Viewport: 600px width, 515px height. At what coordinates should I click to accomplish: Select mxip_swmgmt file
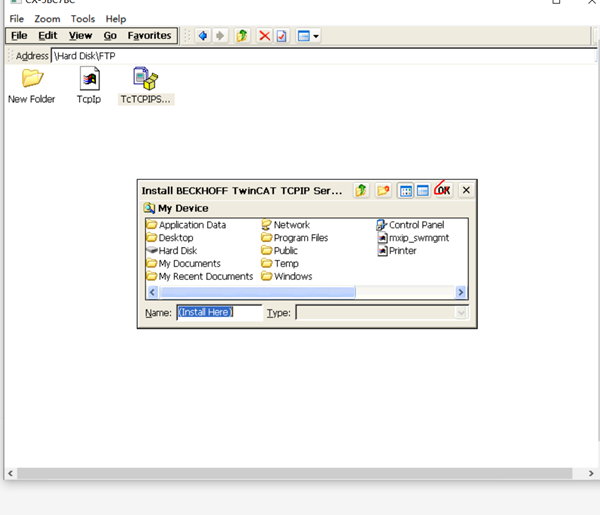click(x=413, y=238)
